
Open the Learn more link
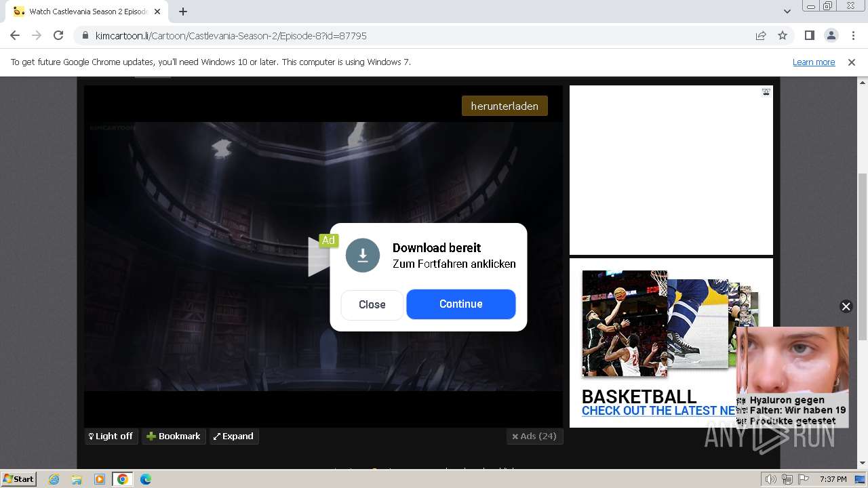(x=814, y=62)
